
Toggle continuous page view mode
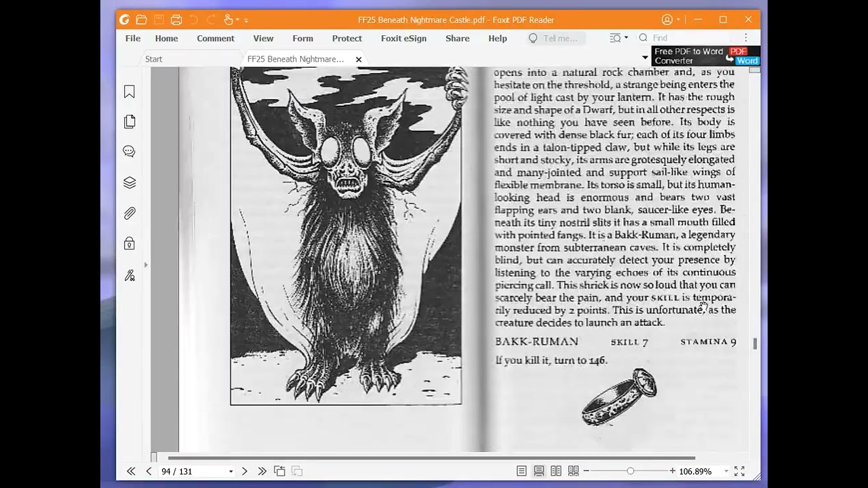[x=538, y=471]
